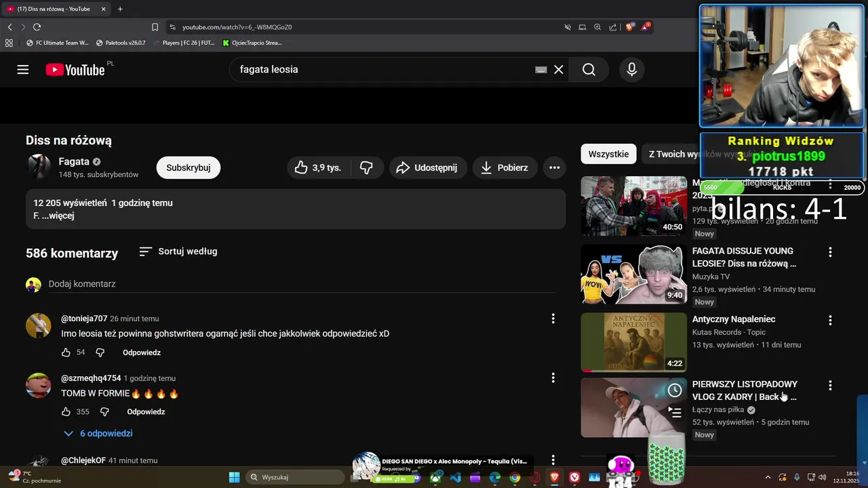The height and width of the screenshot is (488, 868).
Task: Open the 'Sortuj według' comment sorting menu
Action: point(178,251)
